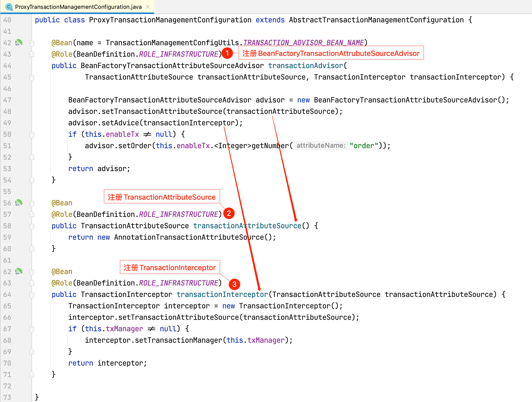Click the Java class icon in file tab
Image resolution: width=532 pixels, height=402 pixels.
9,7
